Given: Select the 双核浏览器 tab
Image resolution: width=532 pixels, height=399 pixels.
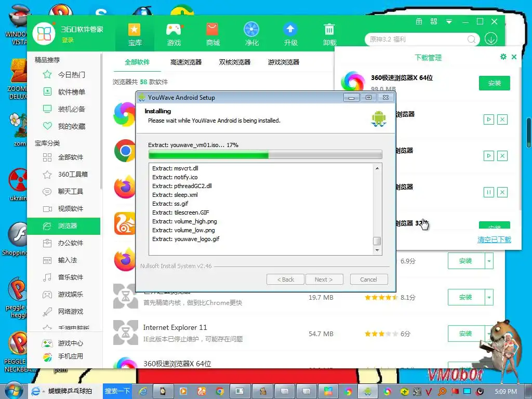Looking at the screenshot, I should tap(235, 62).
